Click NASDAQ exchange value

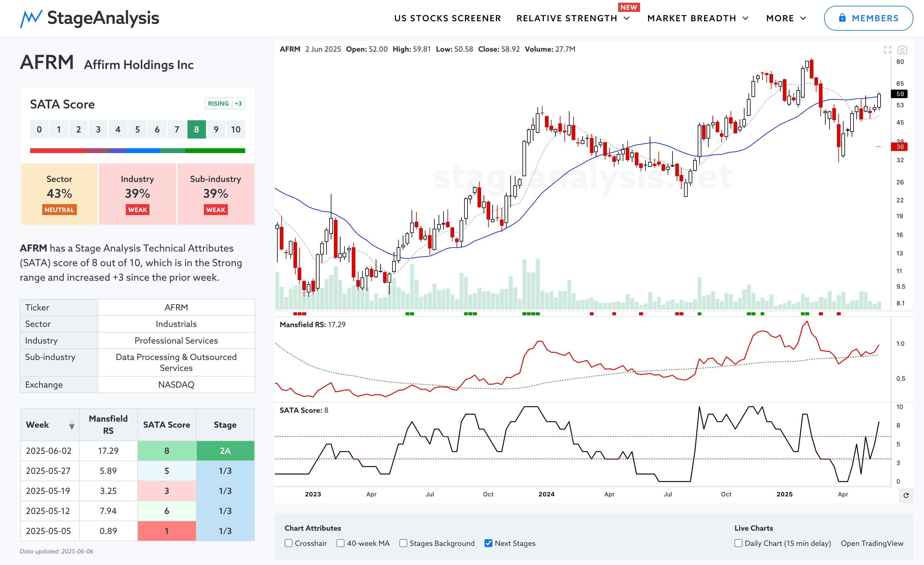tap(176, 385)
